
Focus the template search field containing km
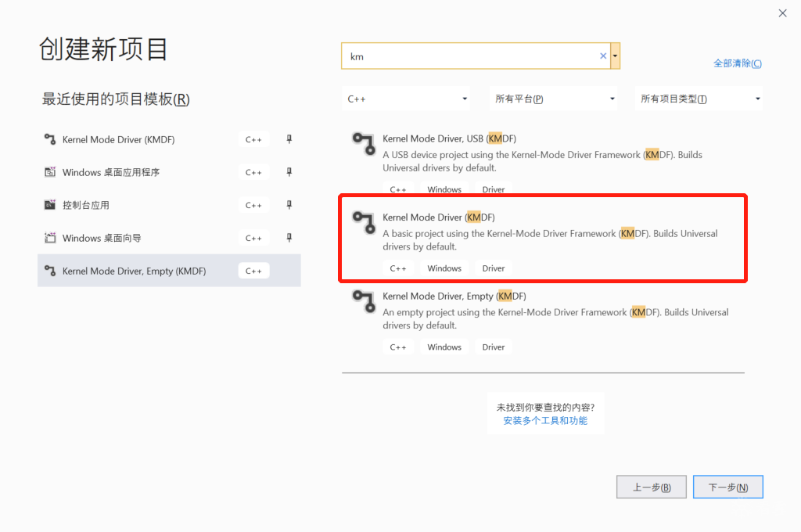click(x=475, y=56)
